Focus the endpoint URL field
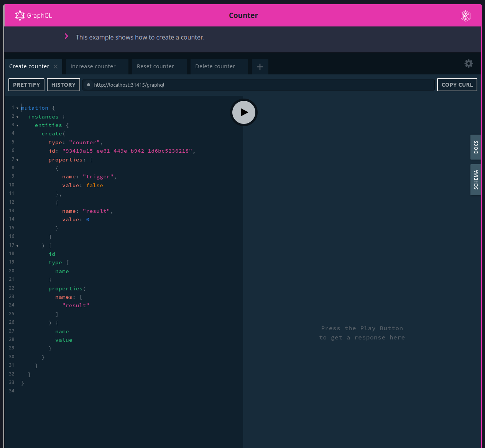This screenshot has width=485, height=448. [259, 85]
